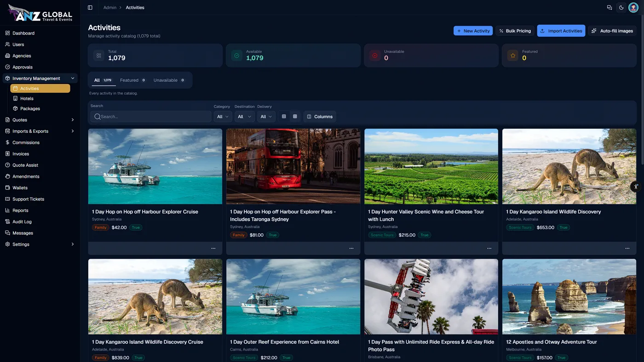The height and width of the screenshot is (362, 644).
Task: Click the New Activity button
Action: point(473,31)
